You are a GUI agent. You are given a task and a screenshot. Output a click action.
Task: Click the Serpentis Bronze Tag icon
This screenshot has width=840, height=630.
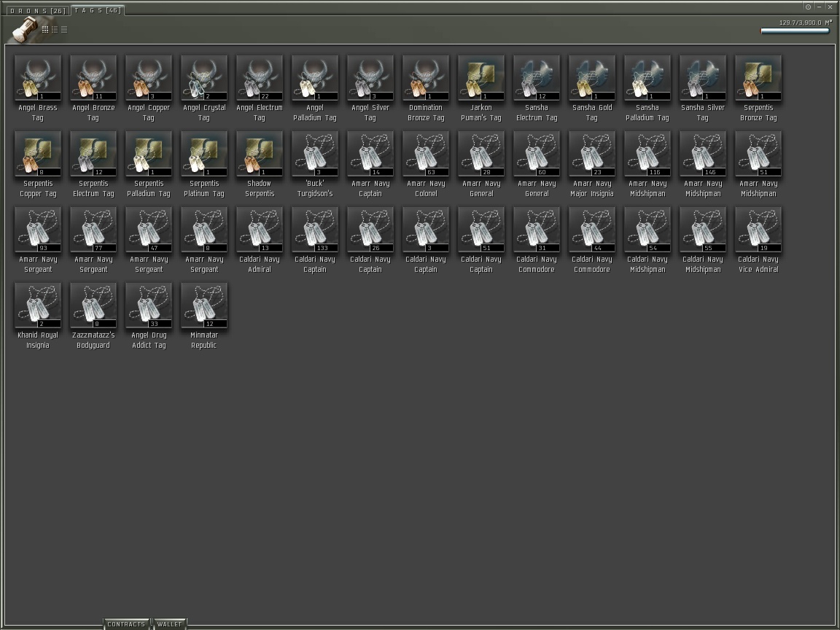coord(758,78)
